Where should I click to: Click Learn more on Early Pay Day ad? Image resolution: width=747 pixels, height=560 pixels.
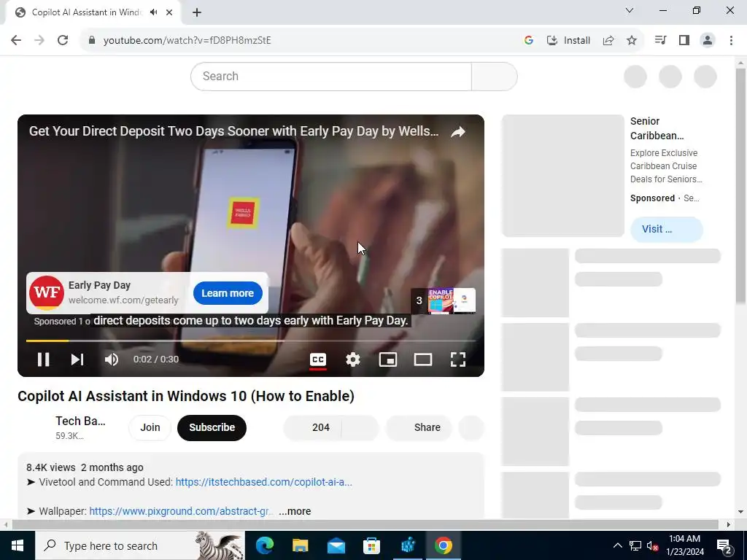(228, 293)
